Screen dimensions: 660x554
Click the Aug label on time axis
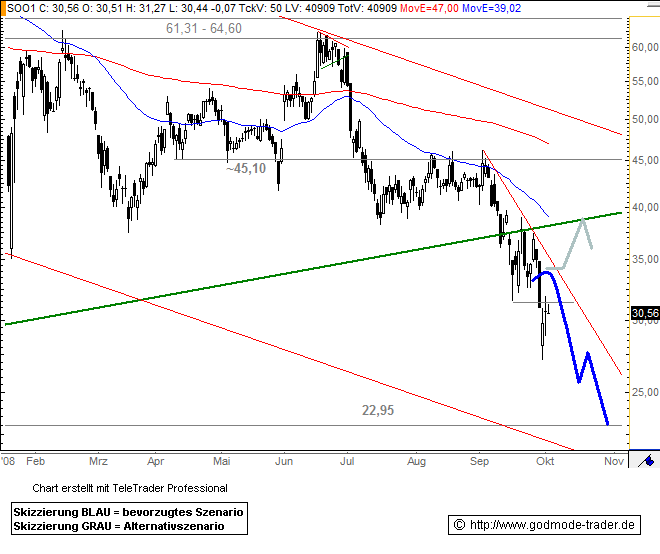point(416,461)
